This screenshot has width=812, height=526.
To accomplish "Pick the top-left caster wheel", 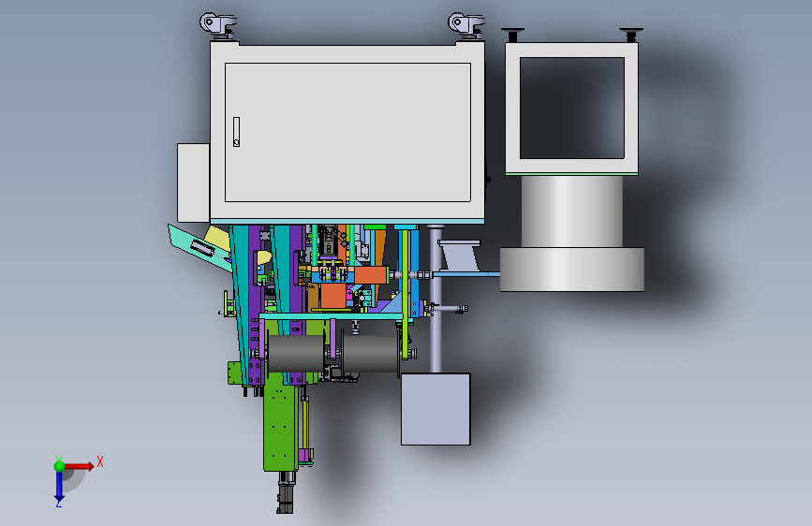I will click(x=218, y=26).
